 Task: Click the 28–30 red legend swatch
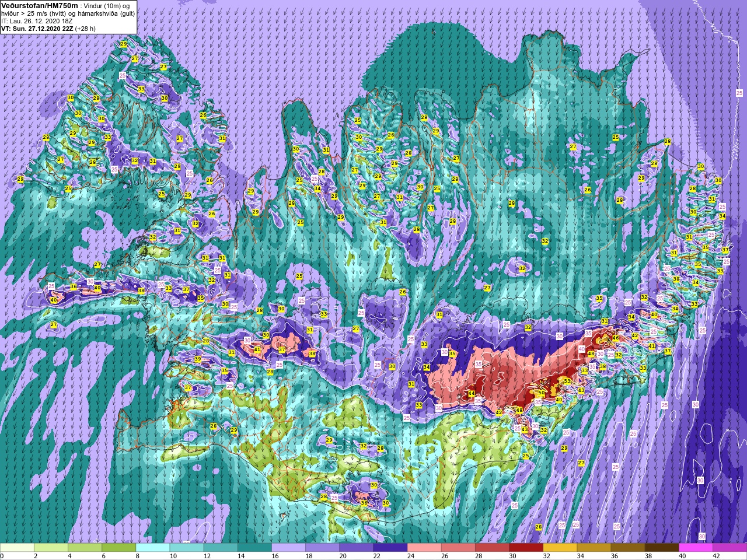tap(491, 548)
